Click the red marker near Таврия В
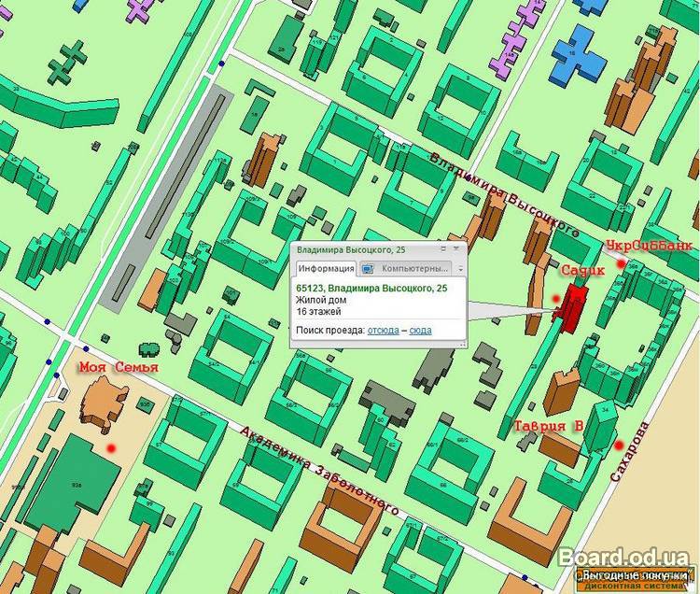 pyautogui.click(x=619, y=445)
